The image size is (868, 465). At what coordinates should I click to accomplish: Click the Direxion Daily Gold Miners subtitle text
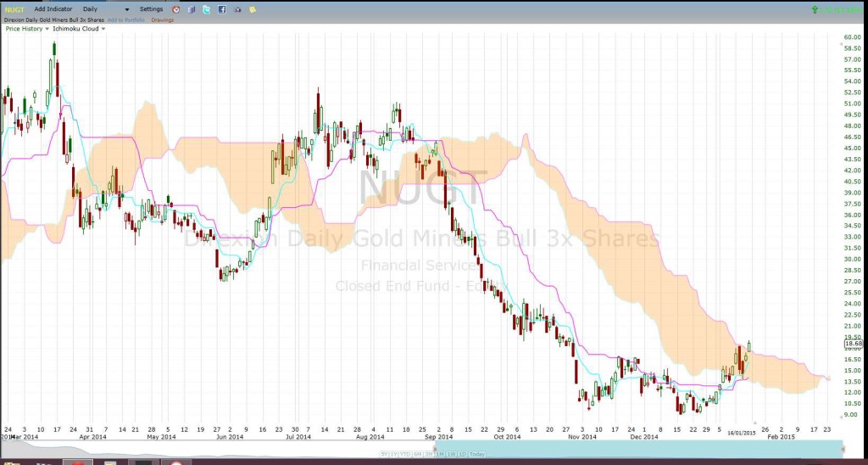(x=53, y=20)
